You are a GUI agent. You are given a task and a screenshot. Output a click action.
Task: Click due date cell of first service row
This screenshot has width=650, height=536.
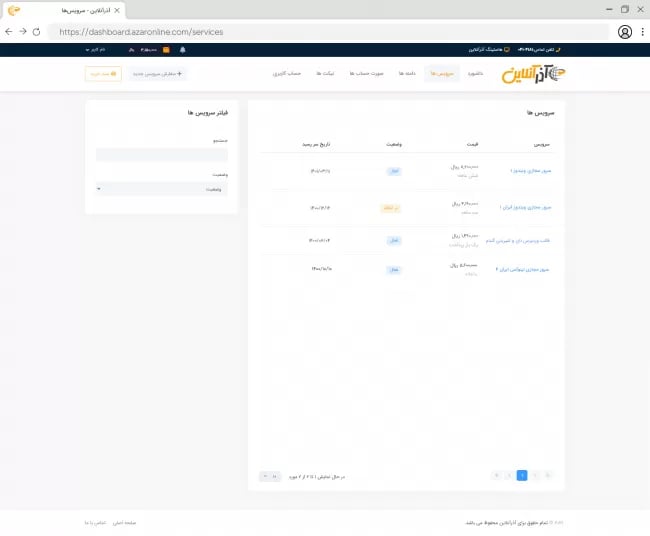pos(320,171)
